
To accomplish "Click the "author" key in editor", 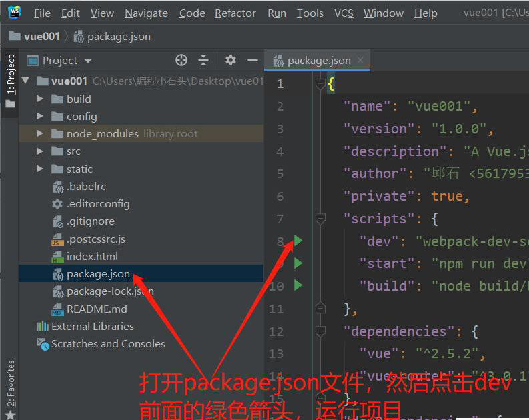I will [375, 174].
